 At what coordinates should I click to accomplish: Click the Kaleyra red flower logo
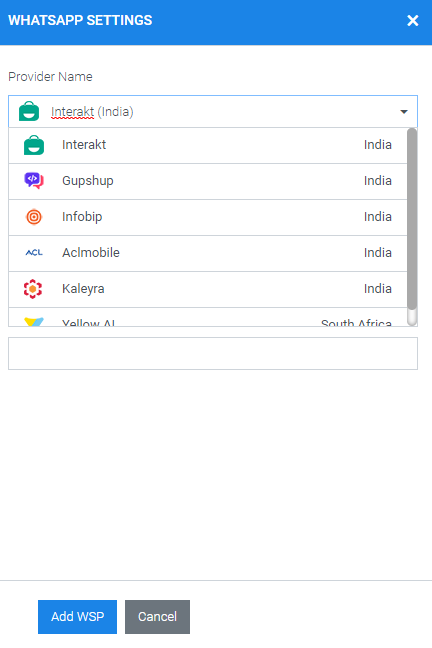click(x=33, y=289)
